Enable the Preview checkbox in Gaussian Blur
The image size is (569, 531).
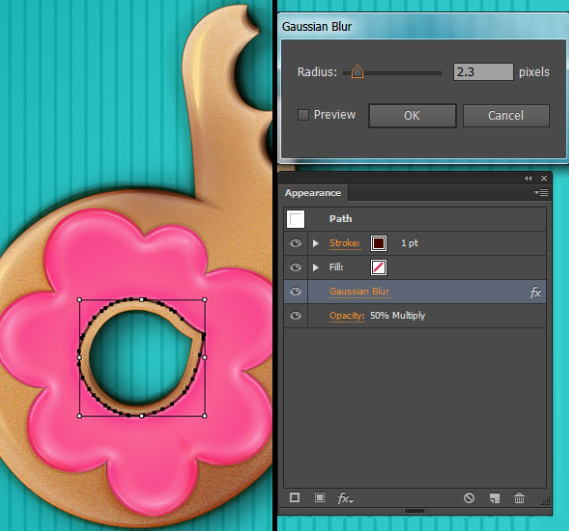[x=303, y=115]
